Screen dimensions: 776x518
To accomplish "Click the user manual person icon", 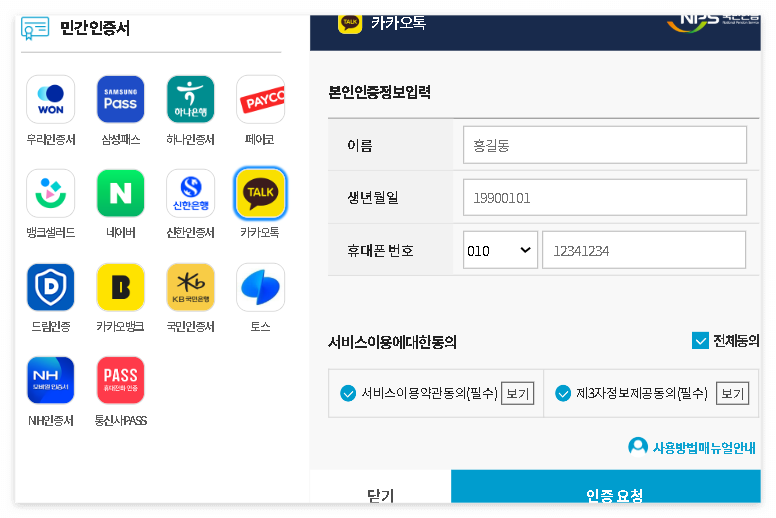I will pos(638,446).
